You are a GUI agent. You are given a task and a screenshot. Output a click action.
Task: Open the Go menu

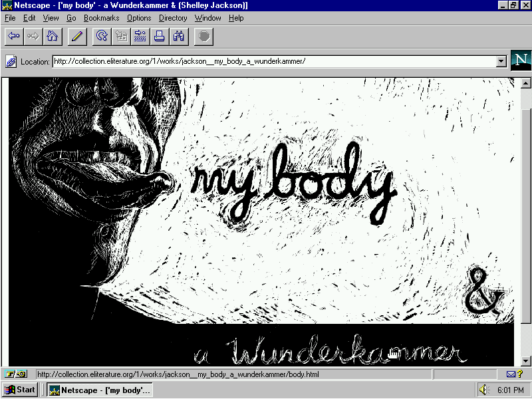point(71,18)
